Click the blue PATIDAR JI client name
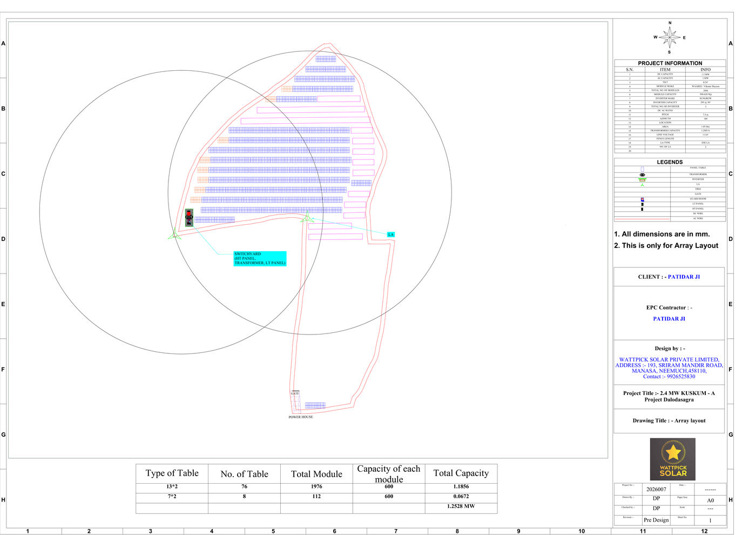Screen dimensions: 756x535 [x=684, y=277]
